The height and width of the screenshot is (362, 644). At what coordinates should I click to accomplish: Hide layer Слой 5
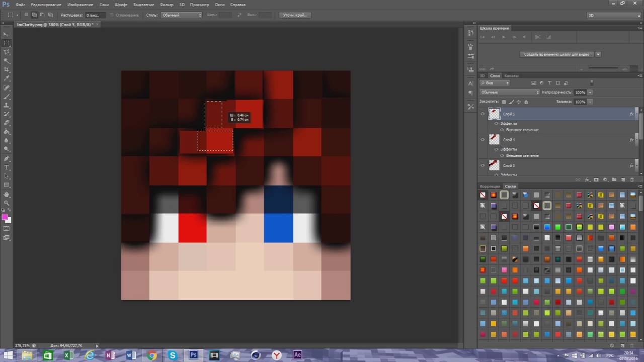[482, 114]
